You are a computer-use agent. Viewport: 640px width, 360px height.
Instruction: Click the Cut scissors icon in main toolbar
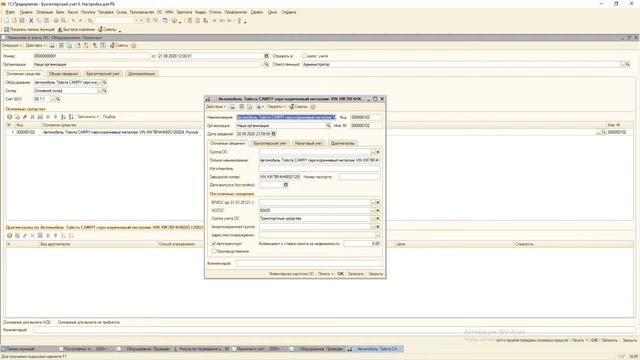[31, 20]
